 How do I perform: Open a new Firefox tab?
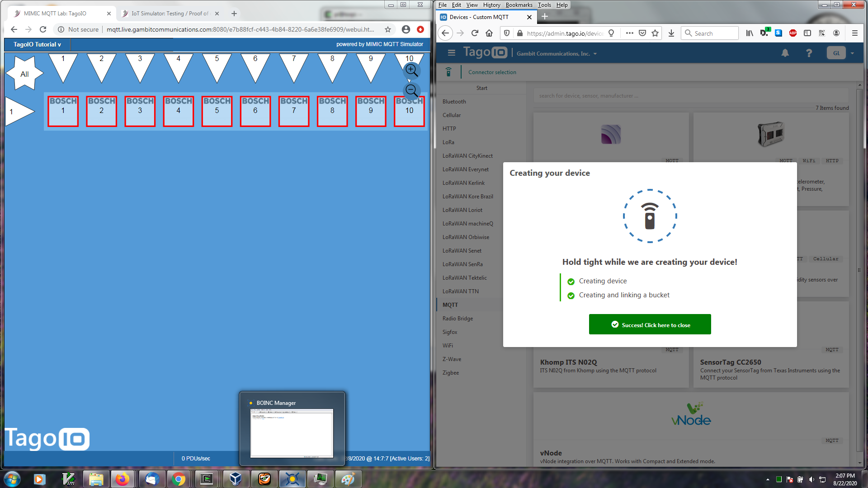(x=545, y=17)
